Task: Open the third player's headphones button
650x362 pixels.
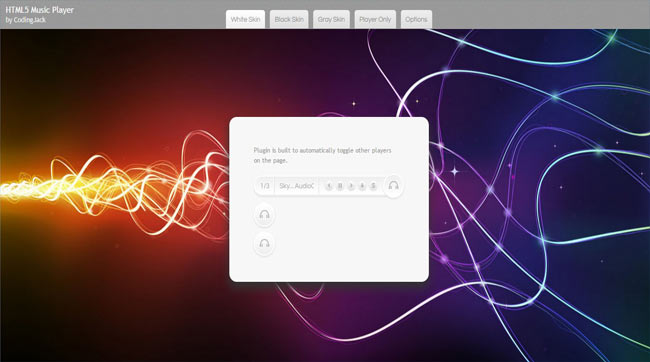Action: point(264,243)
